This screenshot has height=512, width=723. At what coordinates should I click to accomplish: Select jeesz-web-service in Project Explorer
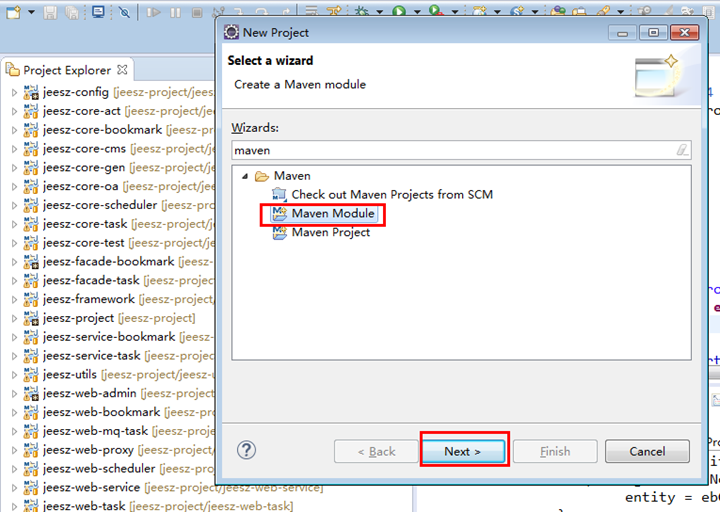(x=91, y=488)
